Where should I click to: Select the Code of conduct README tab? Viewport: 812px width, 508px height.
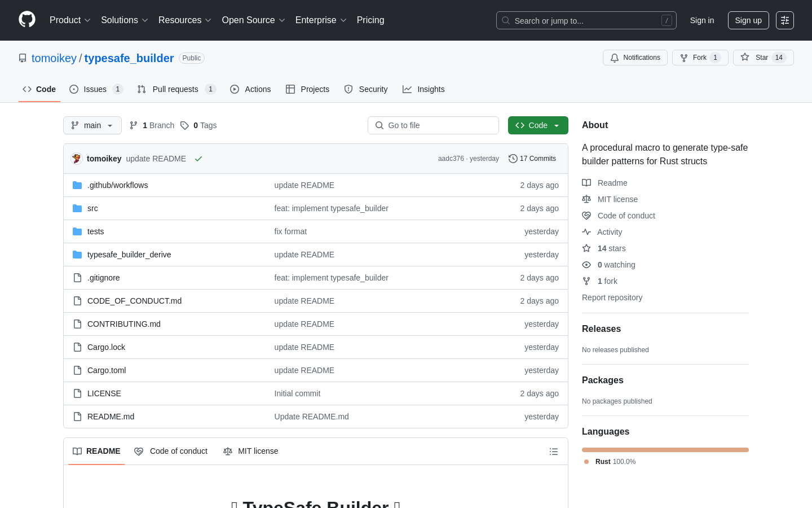171,451
